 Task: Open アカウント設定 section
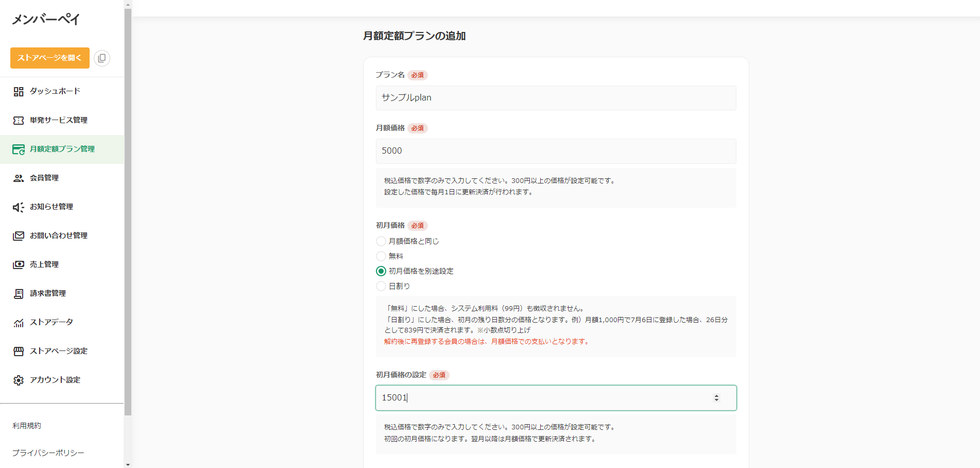pos(62,380)
